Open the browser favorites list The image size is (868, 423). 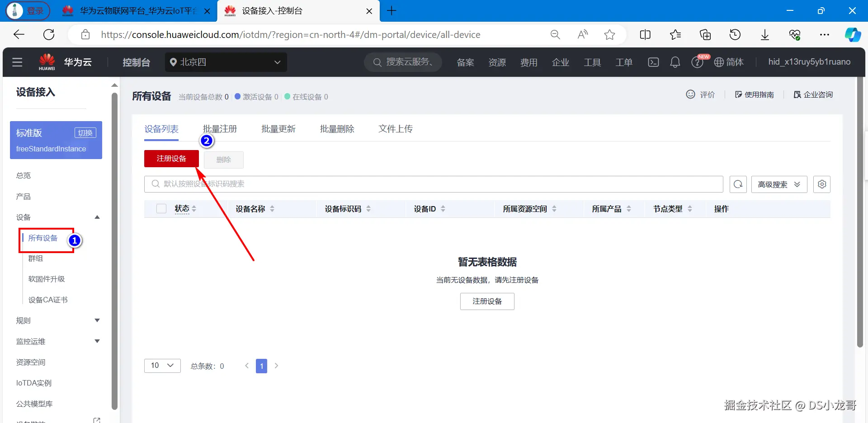[675, 34]
